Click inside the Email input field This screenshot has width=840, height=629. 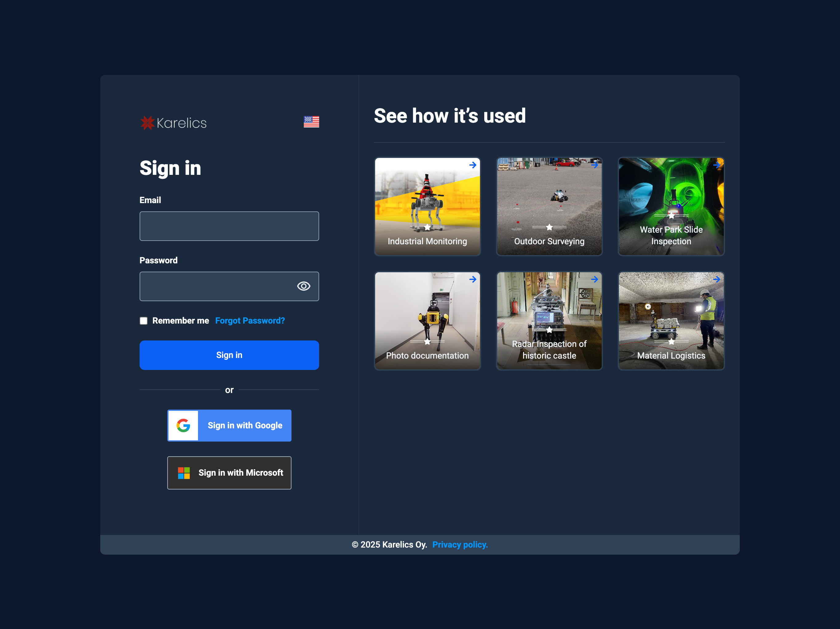coord(229,226)
